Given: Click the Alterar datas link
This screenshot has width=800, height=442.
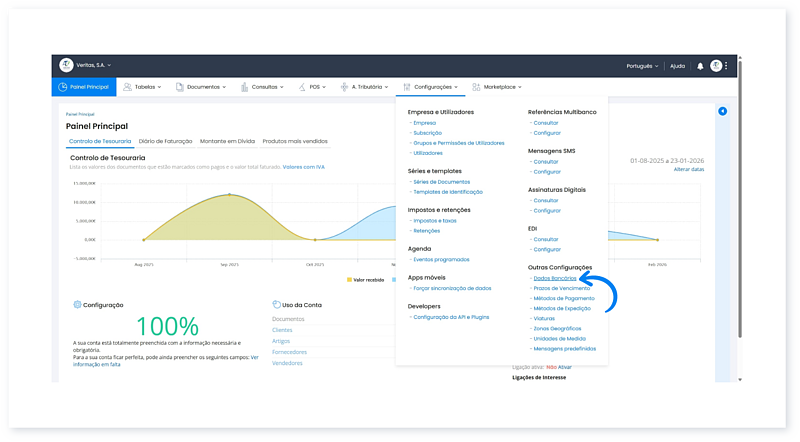Looking at the screenshot, I should (688, 170).
